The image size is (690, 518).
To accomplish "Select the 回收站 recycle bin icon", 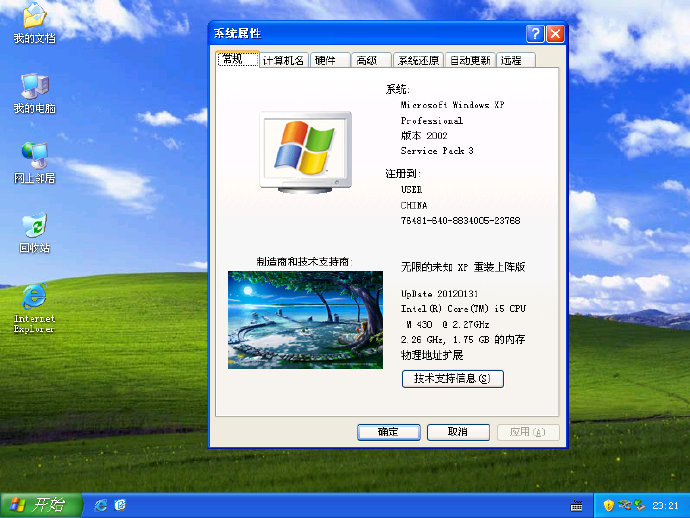I will 34,233.
